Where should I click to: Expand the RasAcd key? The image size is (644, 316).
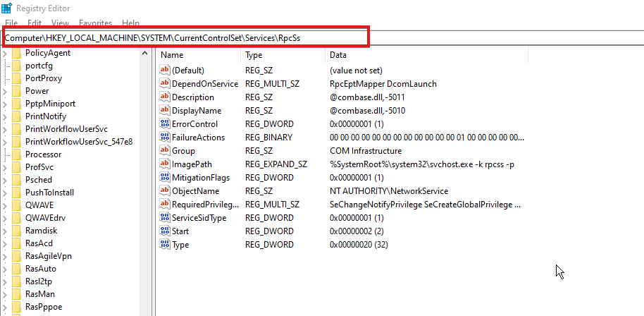pos(4,243)
